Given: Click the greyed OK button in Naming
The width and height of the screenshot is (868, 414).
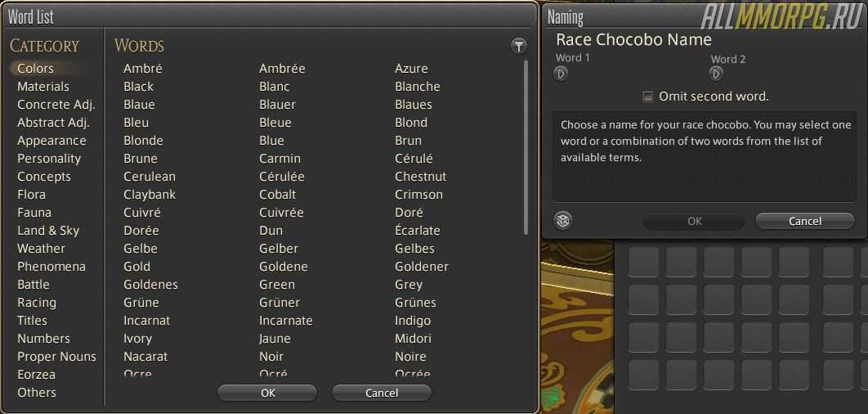Looking at the screenshot, I should [694, 221].
